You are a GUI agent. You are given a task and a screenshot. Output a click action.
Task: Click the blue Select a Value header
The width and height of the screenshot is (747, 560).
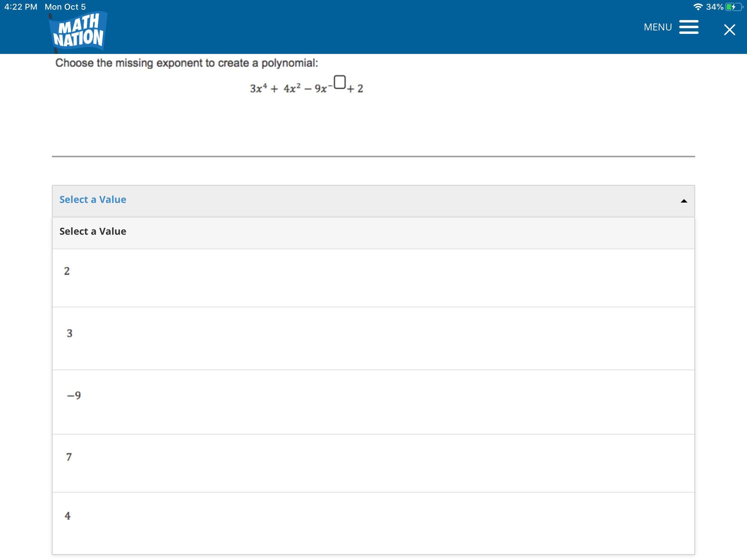pos(93,199)
